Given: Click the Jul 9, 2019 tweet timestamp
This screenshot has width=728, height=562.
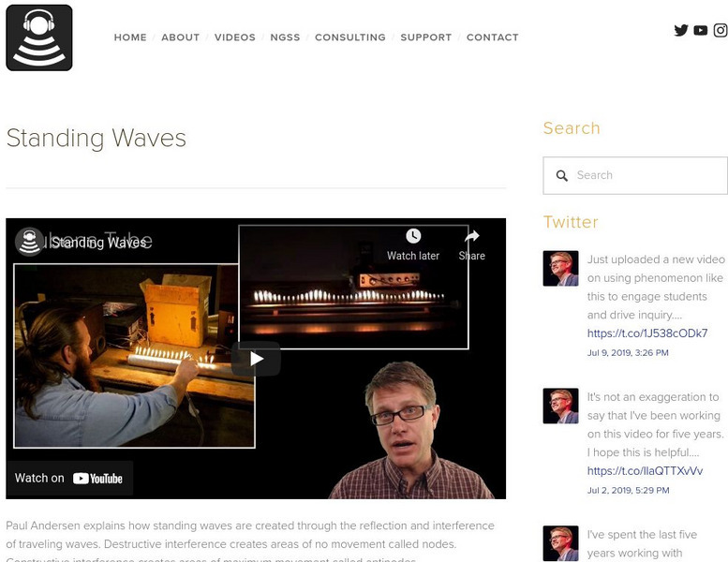Looking at the screenshot, I should pos(628,353).
